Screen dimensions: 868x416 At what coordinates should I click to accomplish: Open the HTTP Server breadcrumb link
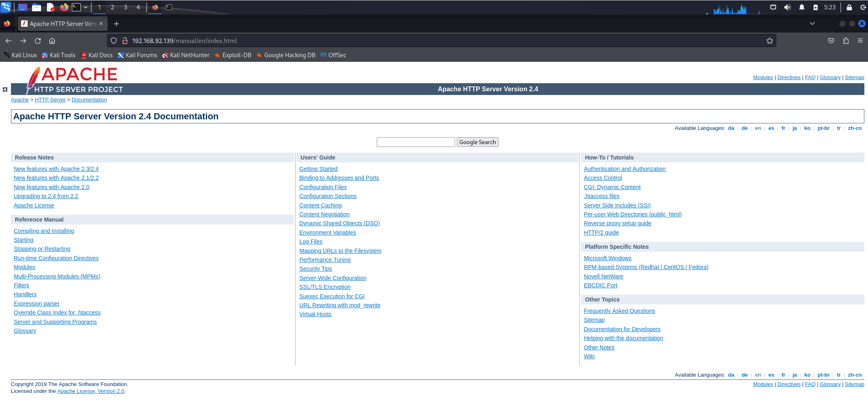50,100
